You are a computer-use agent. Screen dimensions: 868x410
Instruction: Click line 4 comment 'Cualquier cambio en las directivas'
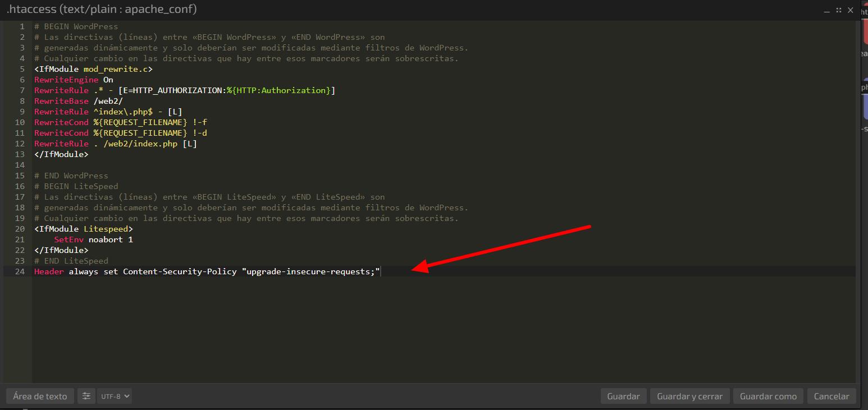pos(246,58)
